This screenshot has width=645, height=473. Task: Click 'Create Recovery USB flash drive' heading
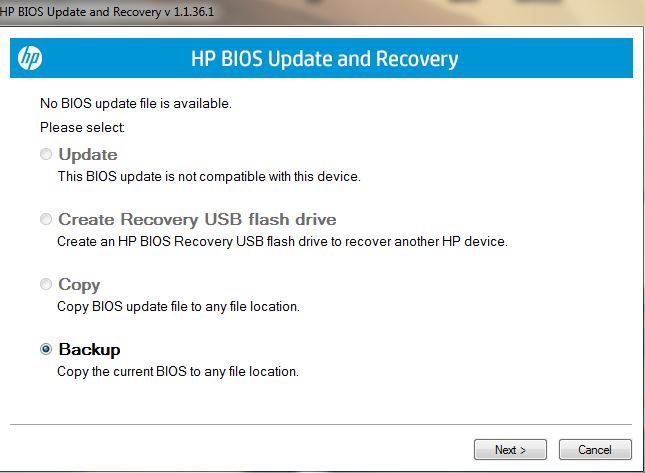pos(197,219)
